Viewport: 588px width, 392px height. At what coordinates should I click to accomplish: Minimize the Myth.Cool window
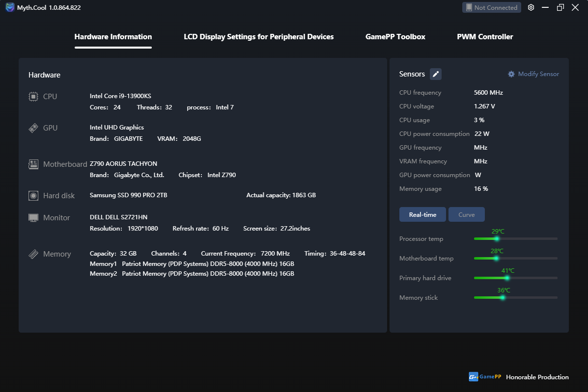pos(545,7)
